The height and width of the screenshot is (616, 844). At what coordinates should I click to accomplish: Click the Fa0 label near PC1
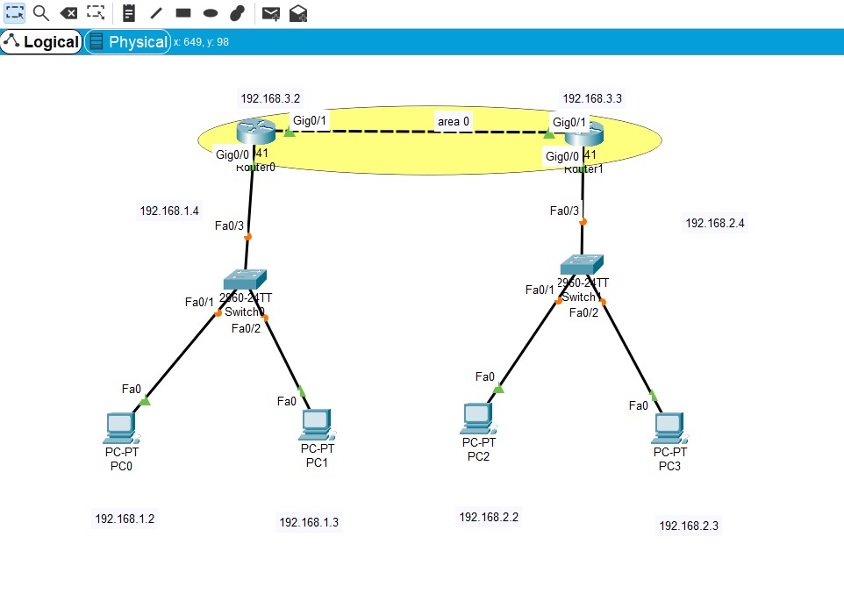286,401
